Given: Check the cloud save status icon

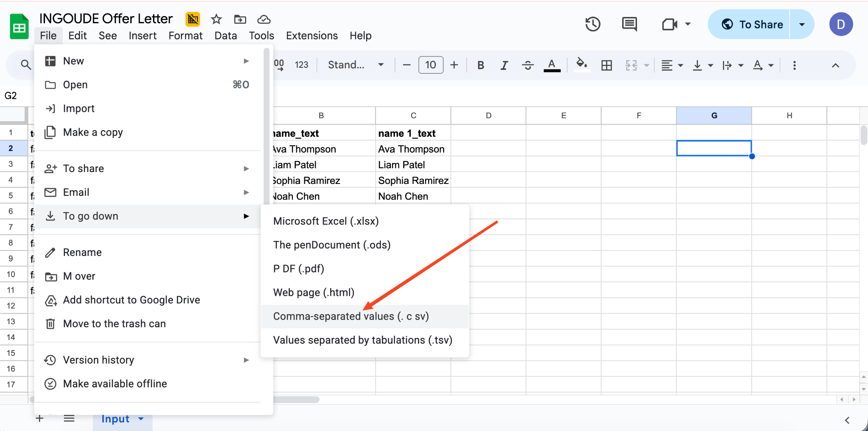Looking at the screenshot, I should click(263, 19).
